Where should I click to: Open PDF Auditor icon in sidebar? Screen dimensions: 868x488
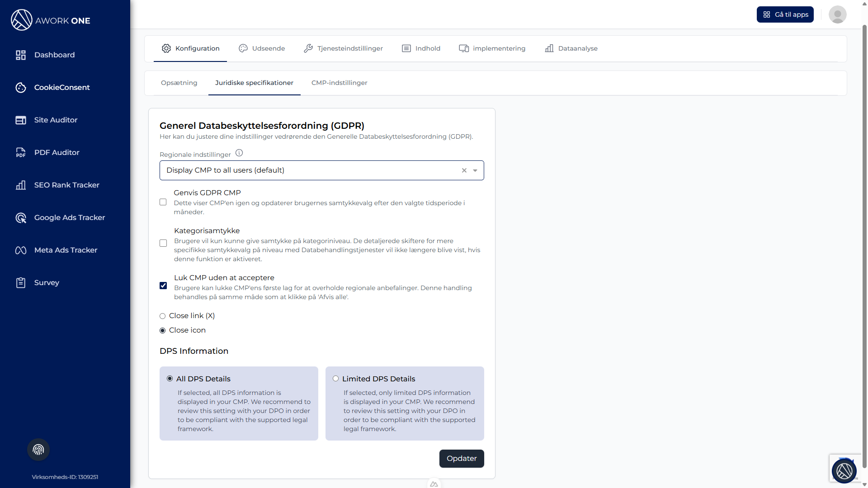point(21,153)
